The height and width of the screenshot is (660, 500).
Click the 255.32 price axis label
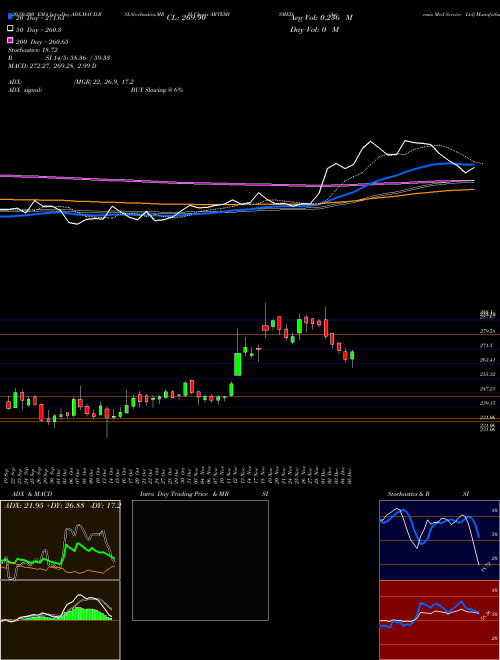click(487, 374)
